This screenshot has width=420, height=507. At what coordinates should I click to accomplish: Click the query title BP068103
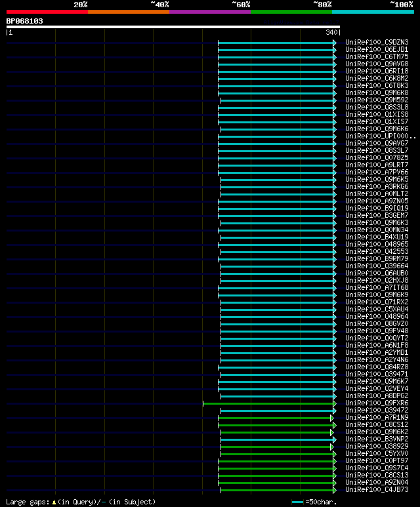tap(24, 21)
